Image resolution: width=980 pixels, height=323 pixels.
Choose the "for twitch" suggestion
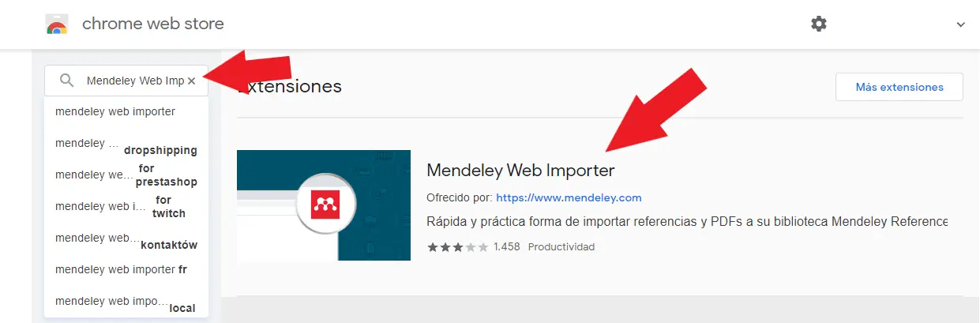[126, 206]
